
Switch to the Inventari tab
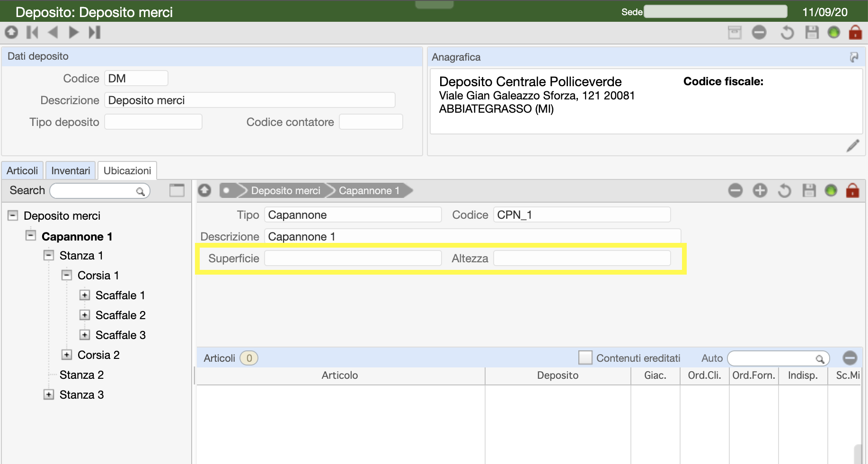(71, 170)
